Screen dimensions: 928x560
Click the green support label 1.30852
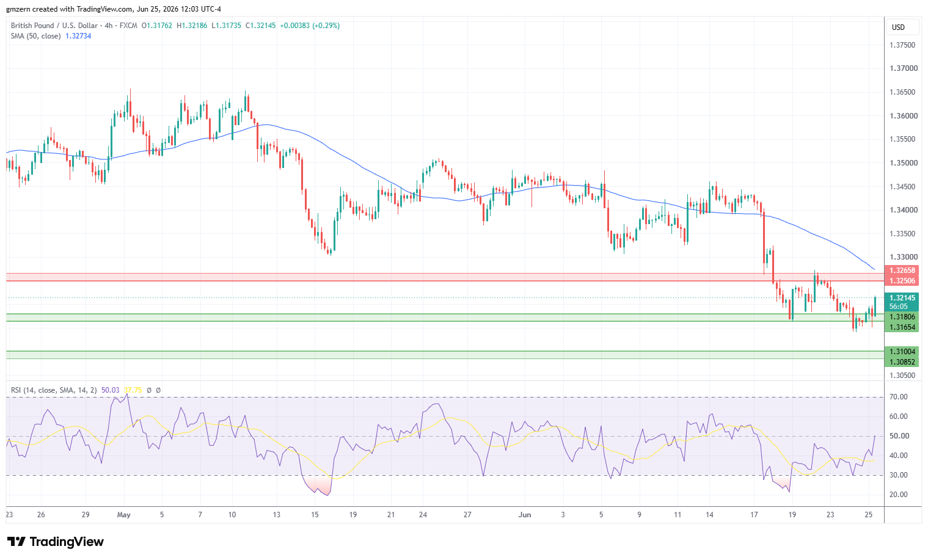[902, 362]
